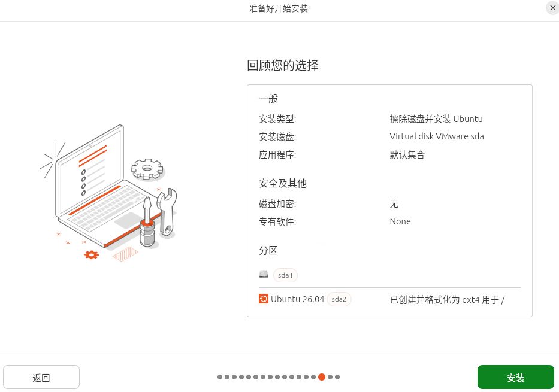
Task: Click the disk drive icon beside sda1
Action: [x=264, y=274]
